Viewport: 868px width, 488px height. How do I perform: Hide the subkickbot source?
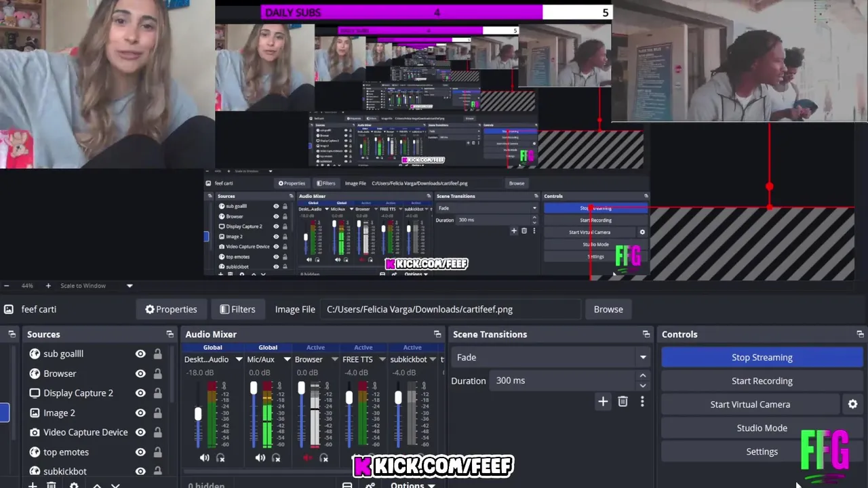click(x=140, y=471)
